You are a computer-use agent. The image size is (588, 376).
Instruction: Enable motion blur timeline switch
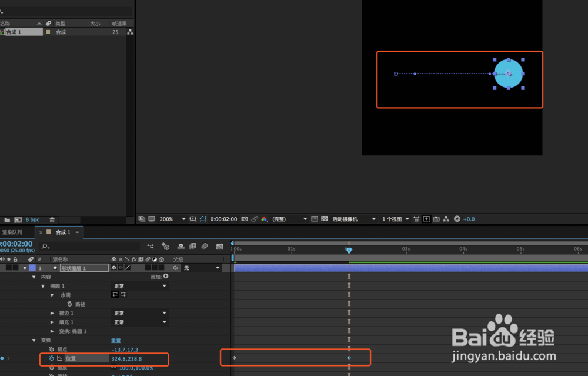pyautogui.click(x=205, y=246)
